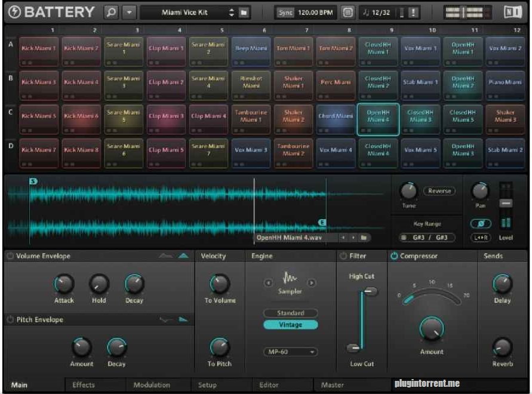
Task: Step through kits with the Miami Vice Kit arrows
Action: coord(232,13)
